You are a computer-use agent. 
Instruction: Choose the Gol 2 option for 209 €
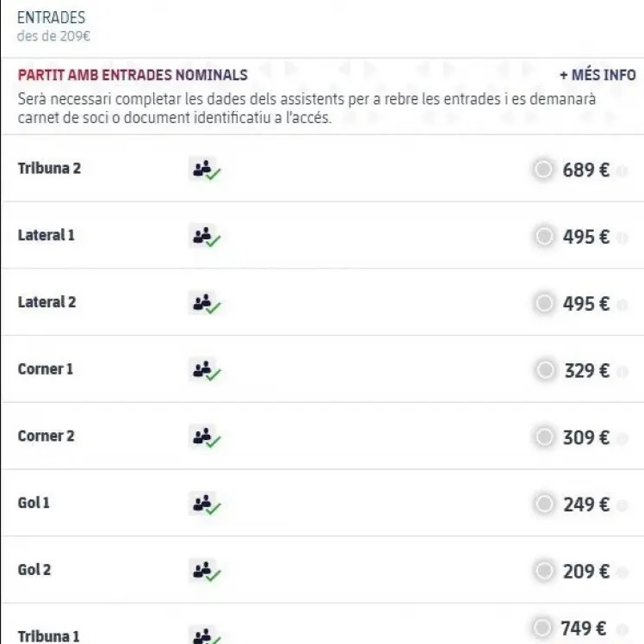pos(545,571)
